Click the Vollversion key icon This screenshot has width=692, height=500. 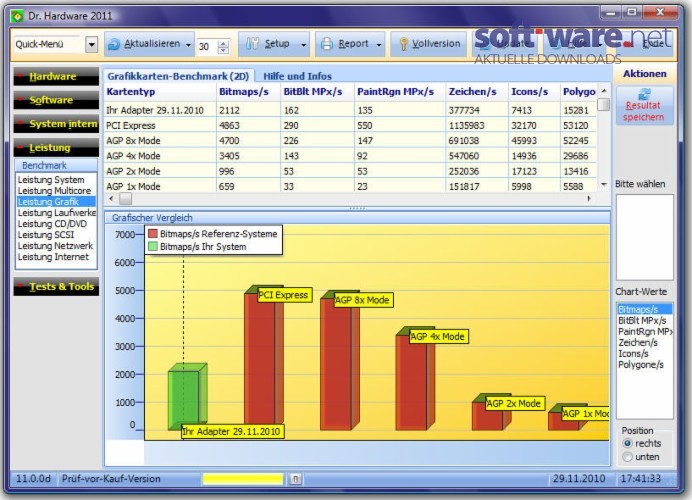pyautogui.click(x=403, y=44)
